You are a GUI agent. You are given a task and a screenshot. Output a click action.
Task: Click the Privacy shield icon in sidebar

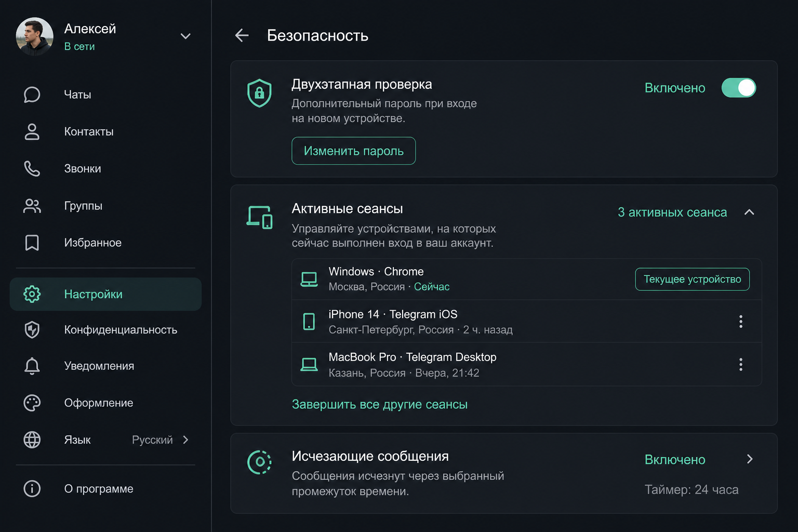pos(32,329)
